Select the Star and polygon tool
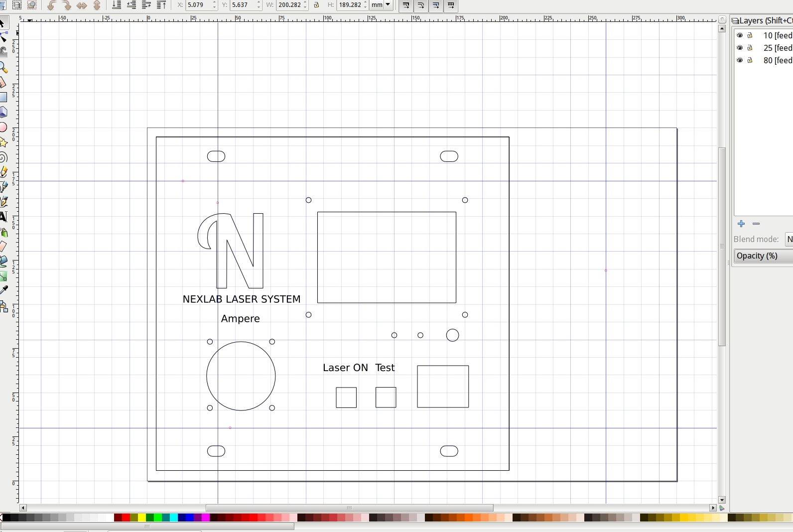 point(3,143)
